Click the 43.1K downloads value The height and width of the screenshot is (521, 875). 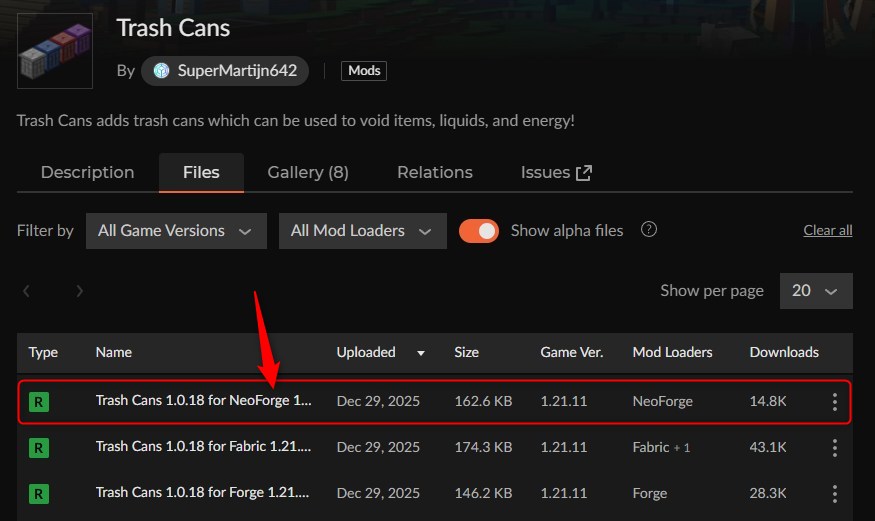click(768, 447)
